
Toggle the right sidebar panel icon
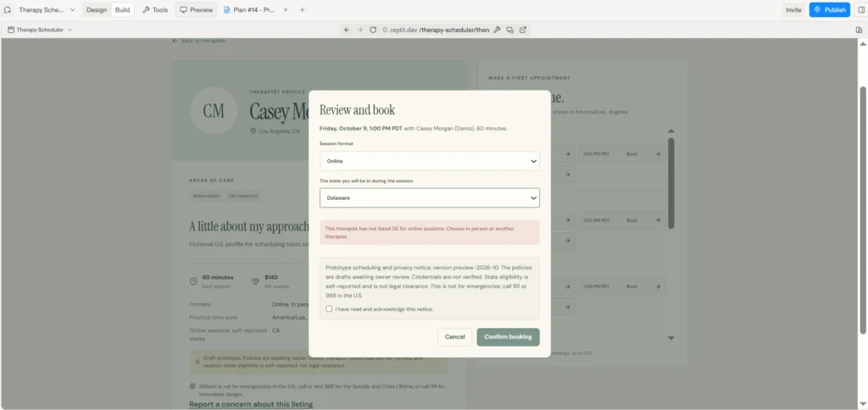[860, 10]
